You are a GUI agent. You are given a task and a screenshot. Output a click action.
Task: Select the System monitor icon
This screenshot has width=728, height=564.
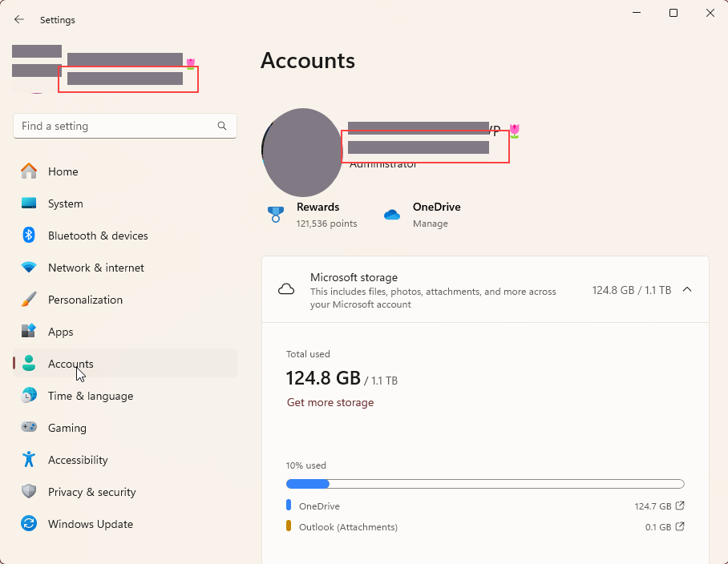29,203
